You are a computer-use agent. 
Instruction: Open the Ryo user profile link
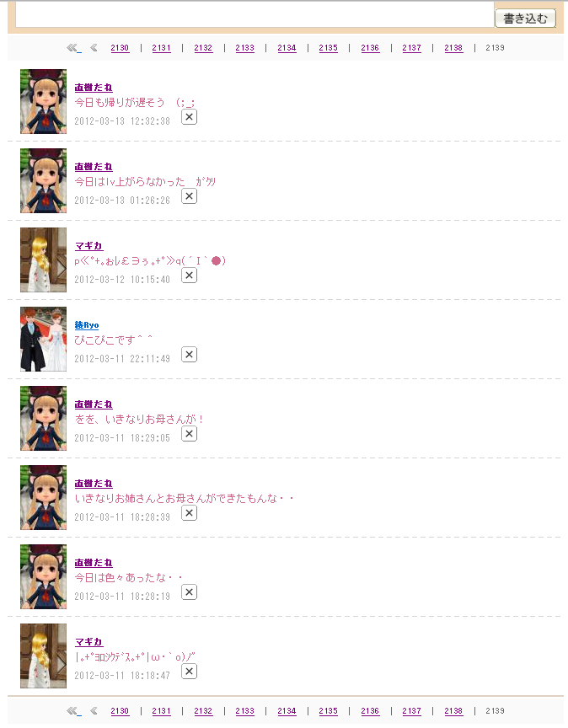87,325
